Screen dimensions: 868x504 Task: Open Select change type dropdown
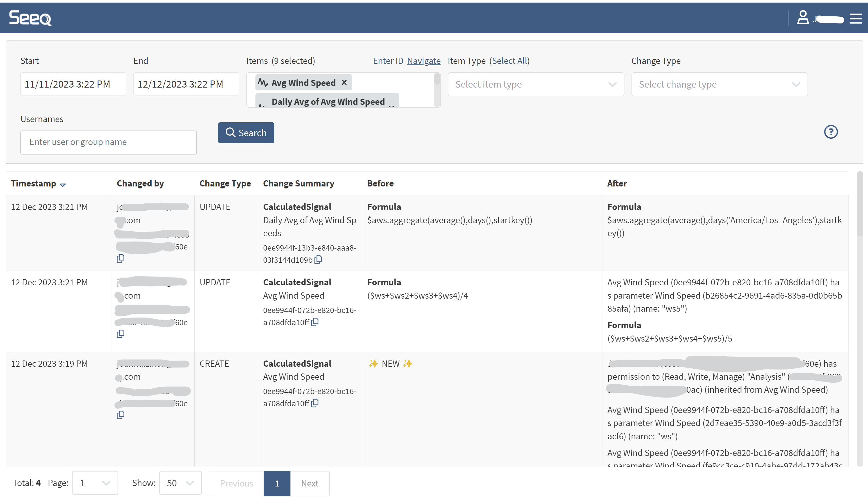[719, 84]
